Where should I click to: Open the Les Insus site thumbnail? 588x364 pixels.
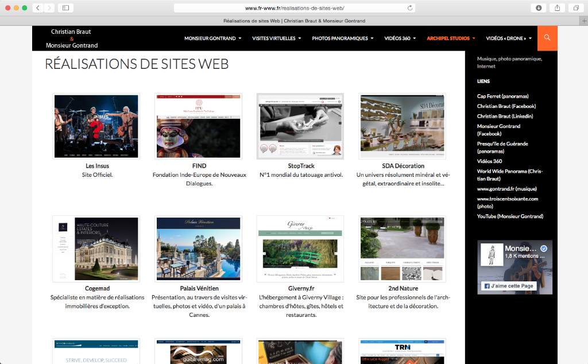point(96,126)
